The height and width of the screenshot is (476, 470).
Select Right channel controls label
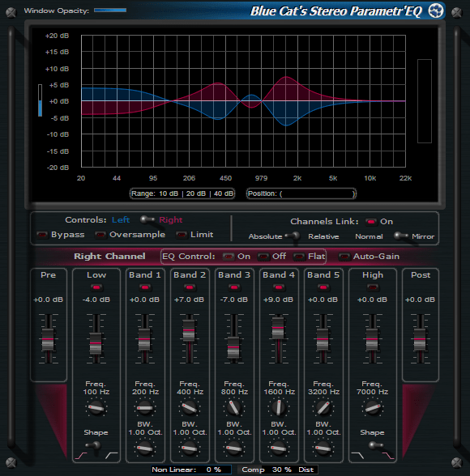171,220
